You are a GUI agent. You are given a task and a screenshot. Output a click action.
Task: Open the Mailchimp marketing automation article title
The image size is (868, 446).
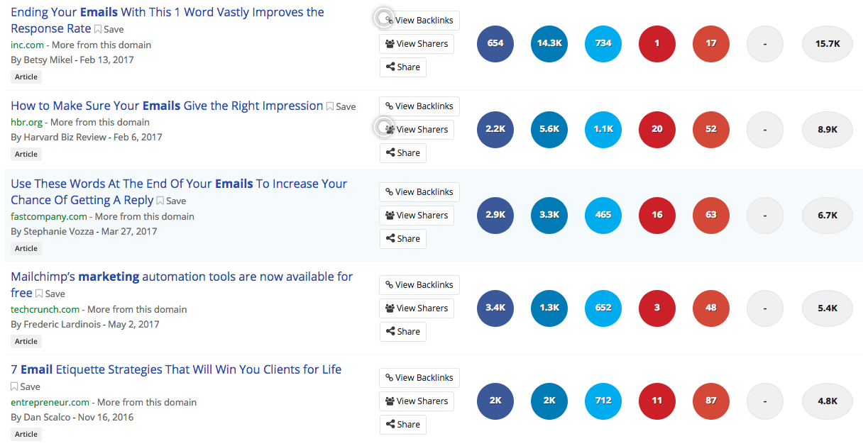[182, 277]
